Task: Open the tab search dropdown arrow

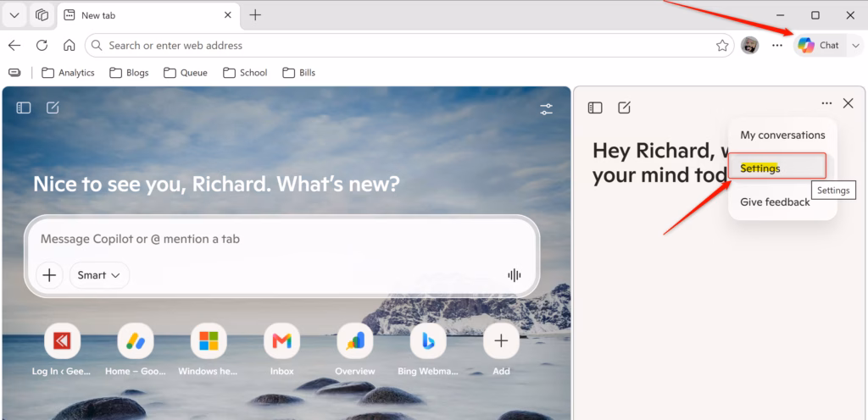Action: point(15,15)
